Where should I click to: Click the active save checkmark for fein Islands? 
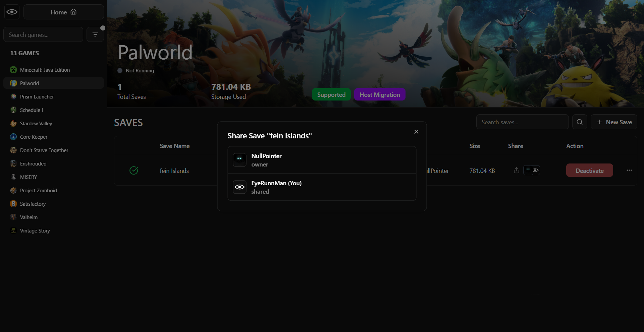click(x=134, y=171)
